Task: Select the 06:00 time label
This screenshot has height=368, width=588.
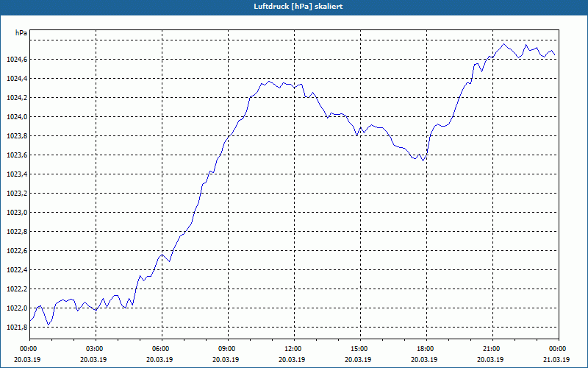Action: (x=162, y=349)
